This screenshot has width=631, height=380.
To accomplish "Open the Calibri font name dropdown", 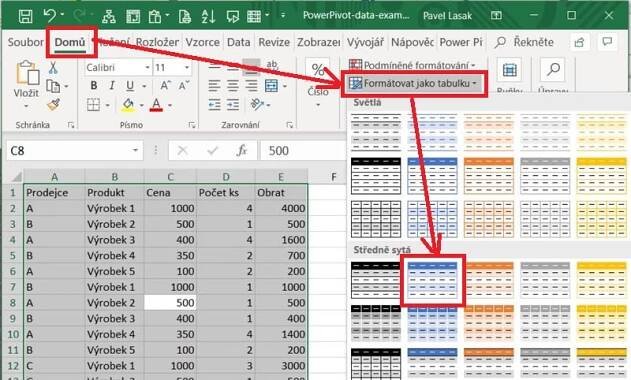I will [148, 68].
